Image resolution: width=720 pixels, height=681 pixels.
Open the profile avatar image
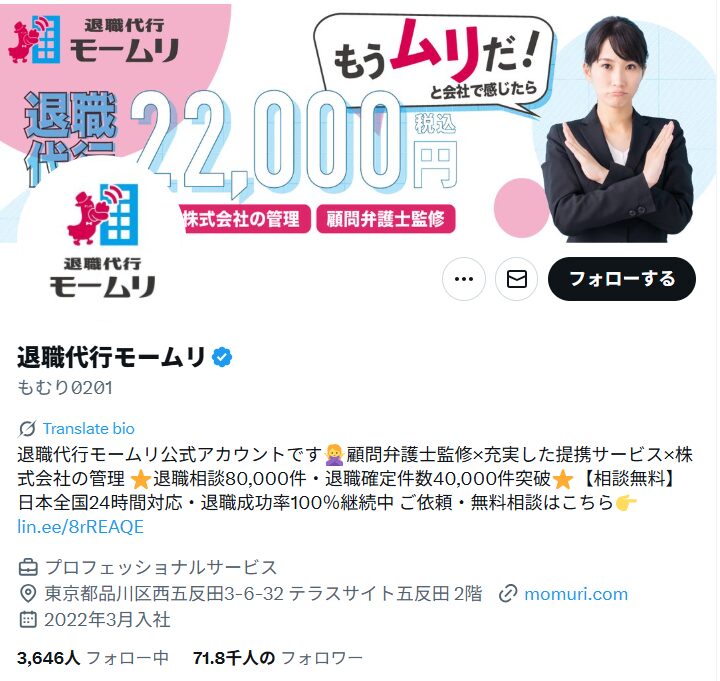102,241
